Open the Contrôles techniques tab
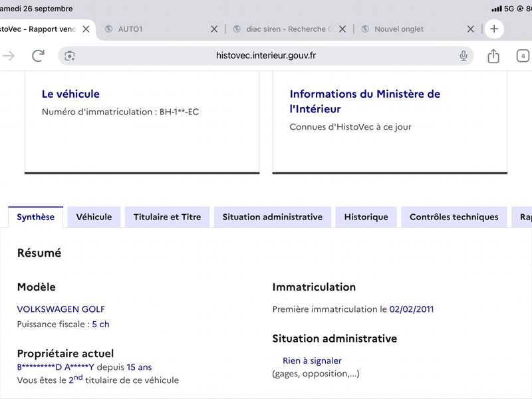The width and height of the screenshot is (532, 399). click(x=454, y=217)
